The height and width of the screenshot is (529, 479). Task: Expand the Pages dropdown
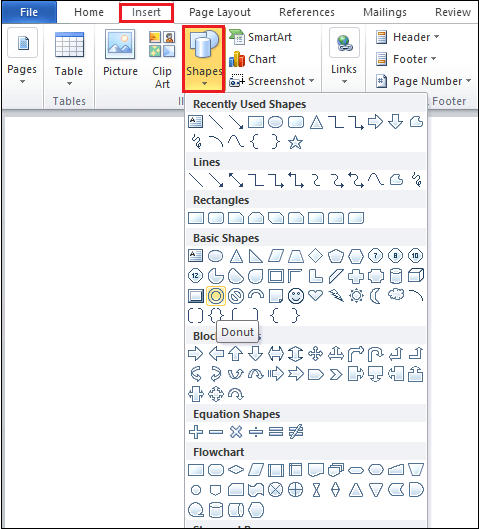point(22,57)
